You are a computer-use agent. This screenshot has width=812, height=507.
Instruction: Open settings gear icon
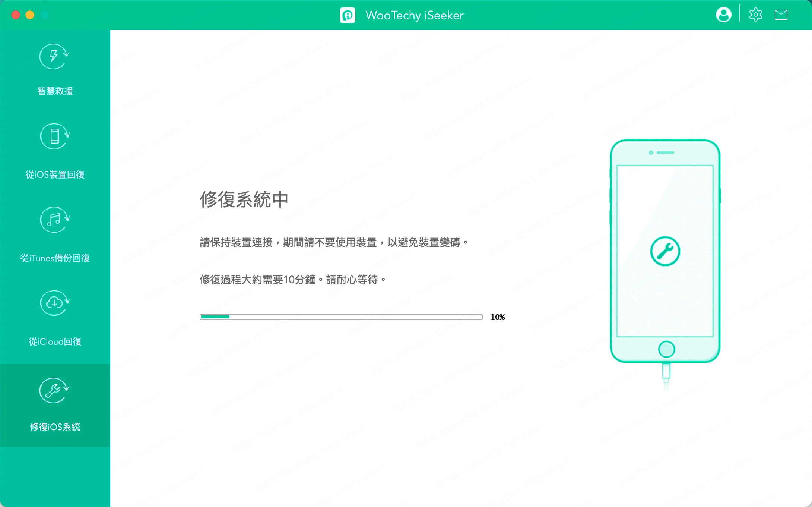pos(755,15)
